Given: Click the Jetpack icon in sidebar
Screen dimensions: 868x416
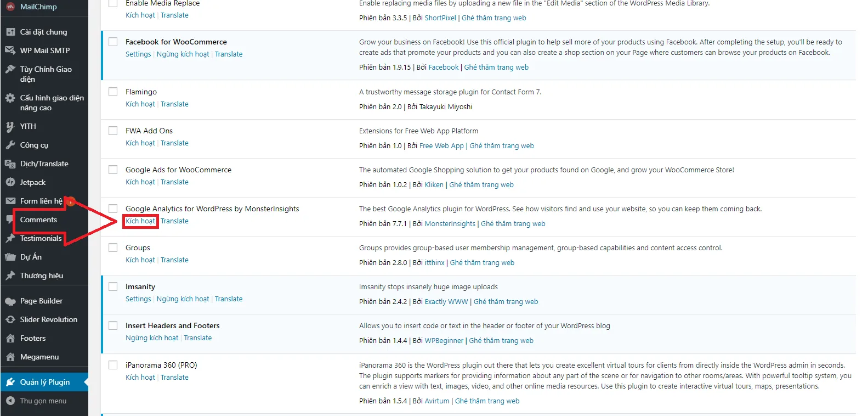Looking at the screenshot, I should click(x=10, y=182).
